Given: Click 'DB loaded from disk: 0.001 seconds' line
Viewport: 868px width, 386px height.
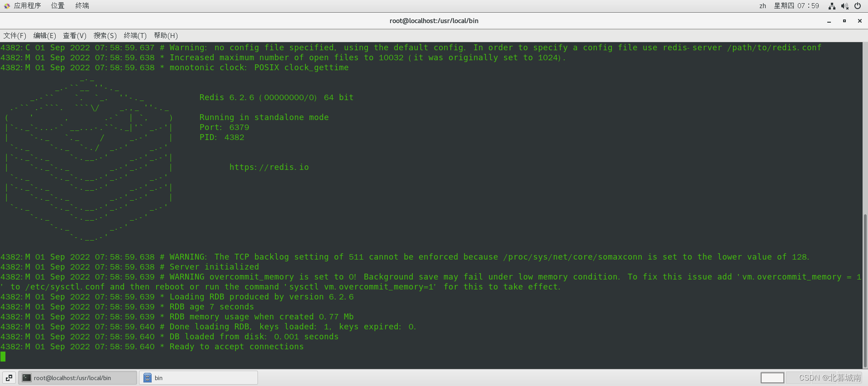Looking at the screenshot, I should [x=169, y=337].
